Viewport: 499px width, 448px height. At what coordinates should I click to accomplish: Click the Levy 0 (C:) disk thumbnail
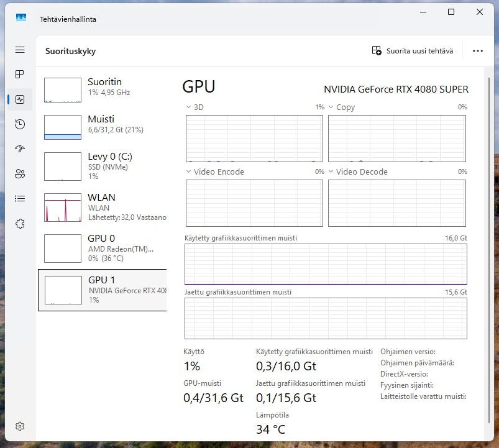(63, 166)
